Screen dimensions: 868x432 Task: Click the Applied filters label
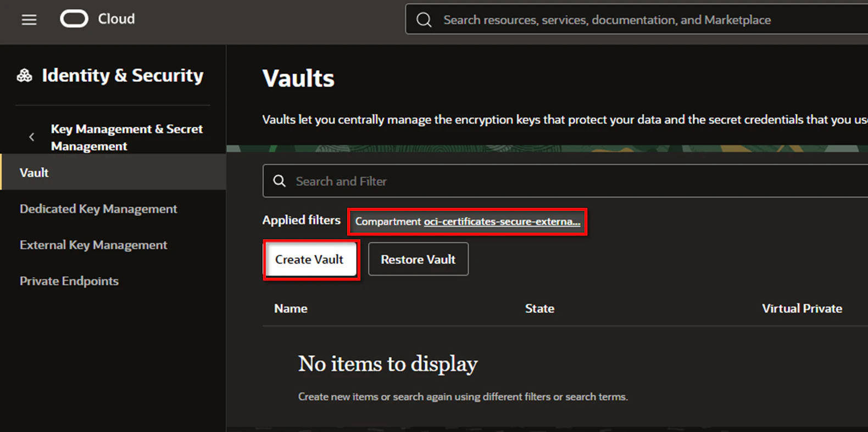pyautogui.click(x=302, y=220)
